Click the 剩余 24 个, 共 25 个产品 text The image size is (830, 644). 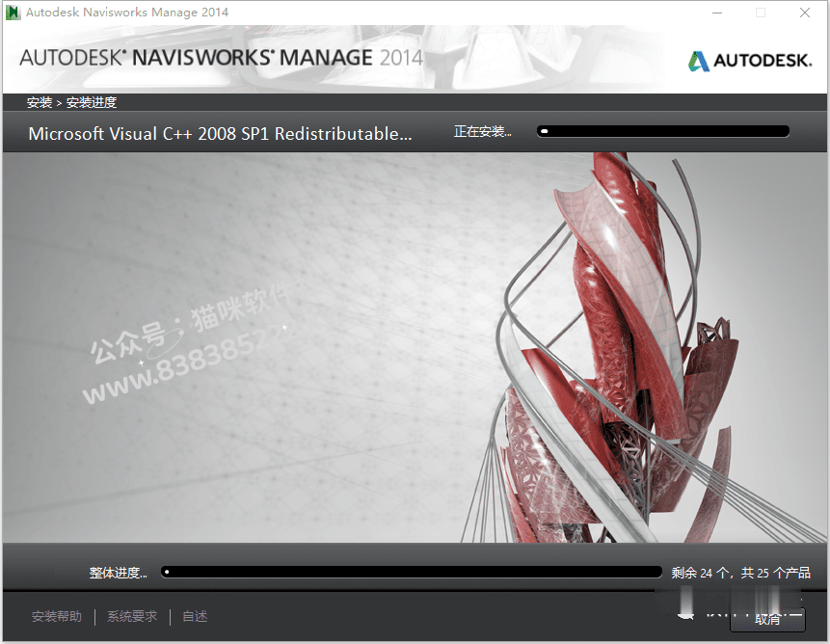click(740, 573)
